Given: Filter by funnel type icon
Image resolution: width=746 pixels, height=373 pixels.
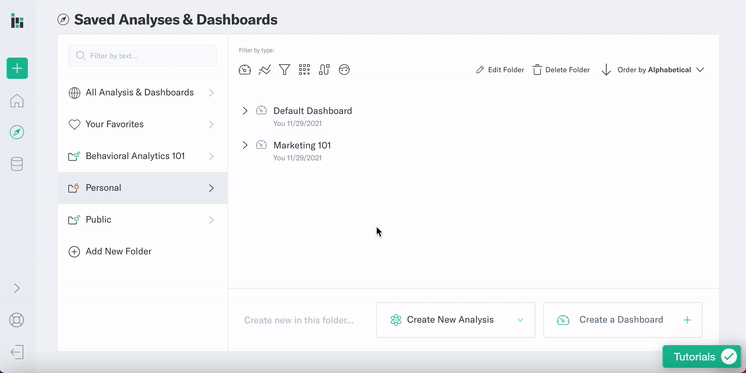Looking at the screenshot, I should click(x=285, y=70).
